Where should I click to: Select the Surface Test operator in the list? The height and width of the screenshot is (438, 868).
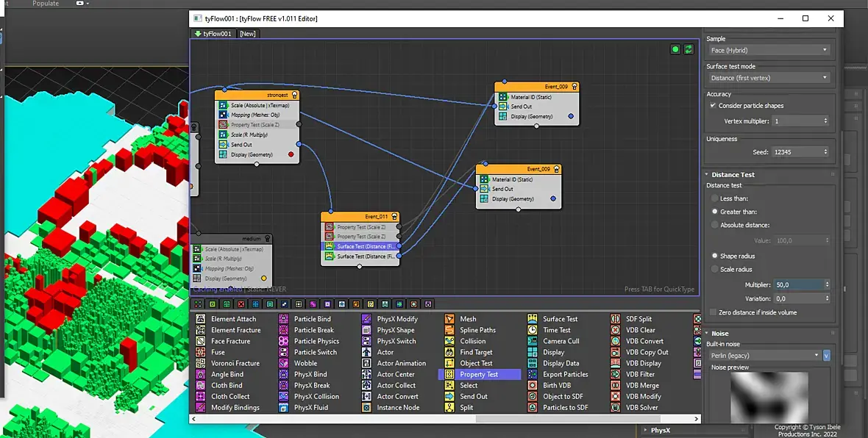[553, 319]
